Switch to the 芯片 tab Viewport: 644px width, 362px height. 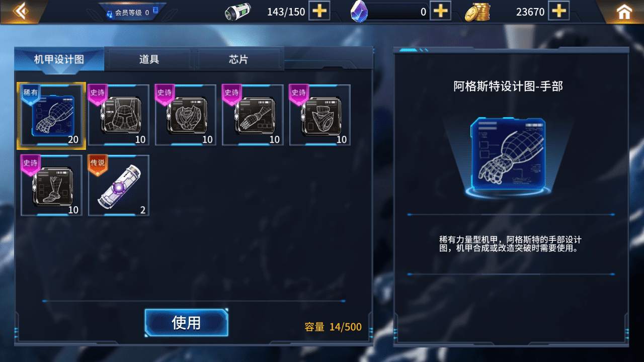tap(238, 59)
